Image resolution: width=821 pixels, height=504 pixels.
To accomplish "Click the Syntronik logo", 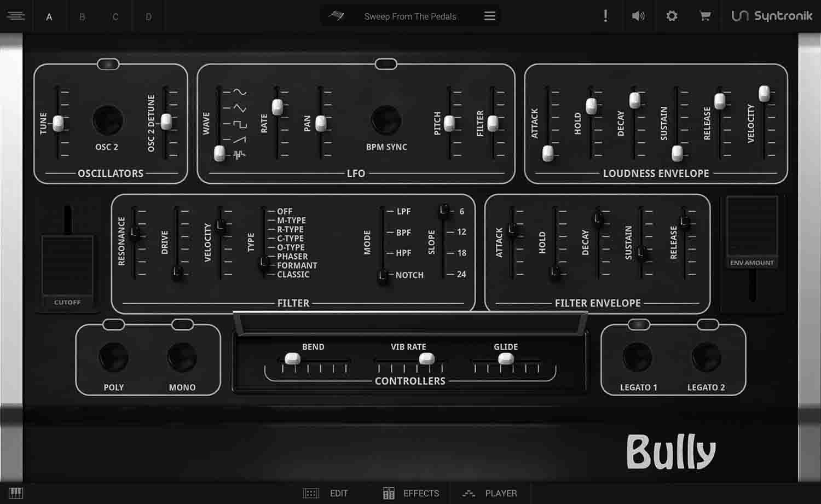I will pos(772,16).
